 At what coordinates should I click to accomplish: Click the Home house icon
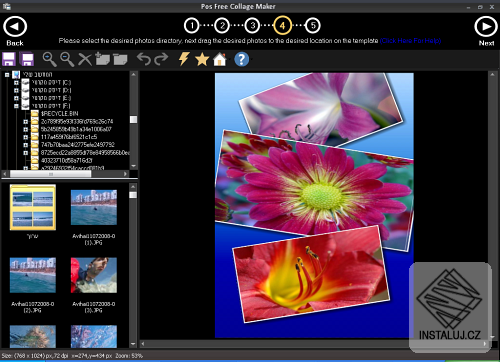[220, 59]
